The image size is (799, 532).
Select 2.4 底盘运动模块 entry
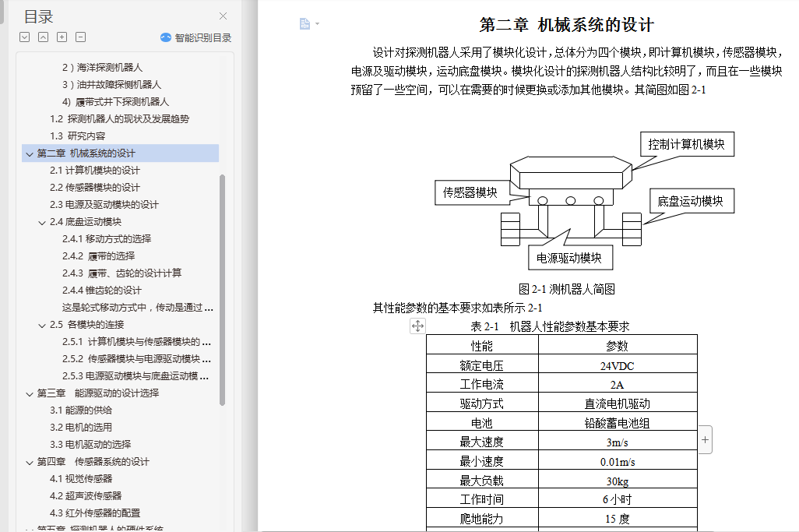tap(86, 222)
